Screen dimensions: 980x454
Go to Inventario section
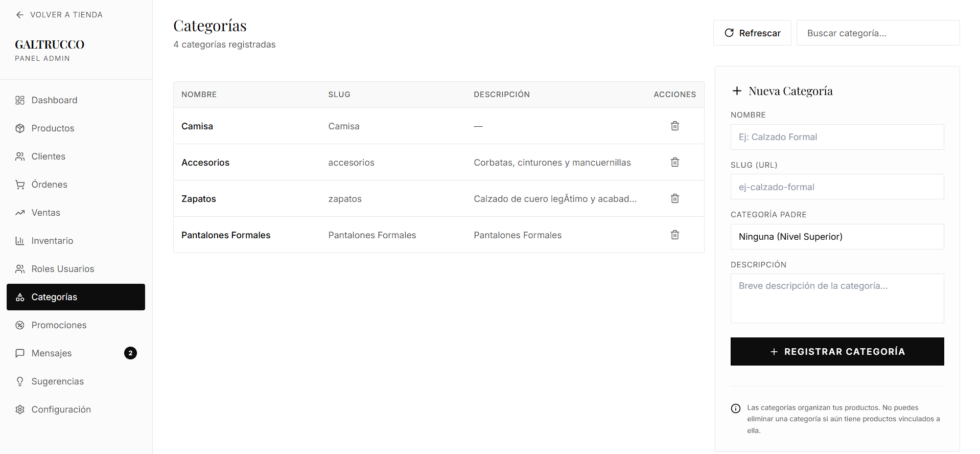52,241
